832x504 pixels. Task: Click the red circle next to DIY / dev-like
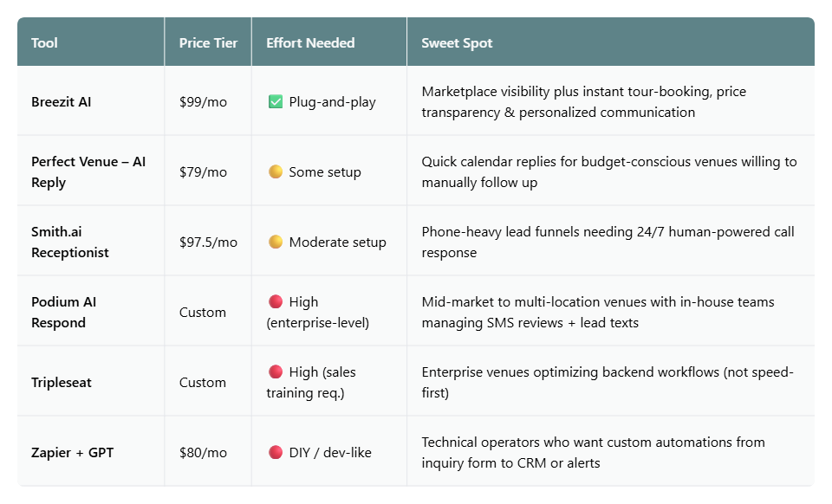(x=276, y=451)
